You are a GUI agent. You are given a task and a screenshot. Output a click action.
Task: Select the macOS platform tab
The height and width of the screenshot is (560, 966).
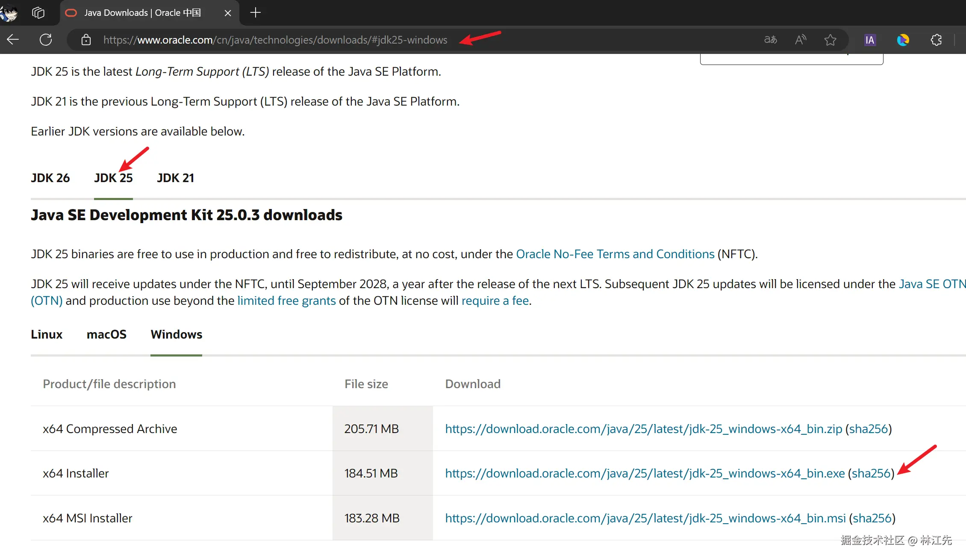tap(106, 334)
